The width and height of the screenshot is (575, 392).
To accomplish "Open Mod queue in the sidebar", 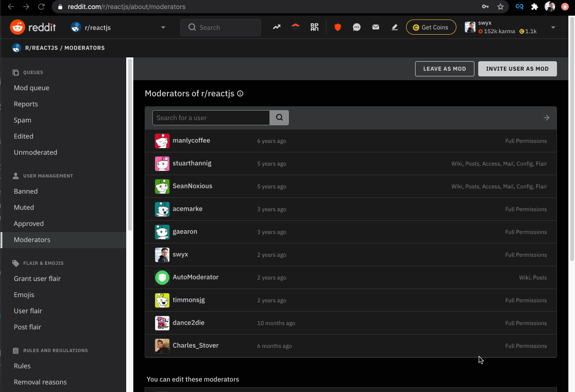I will coord(31,88).
